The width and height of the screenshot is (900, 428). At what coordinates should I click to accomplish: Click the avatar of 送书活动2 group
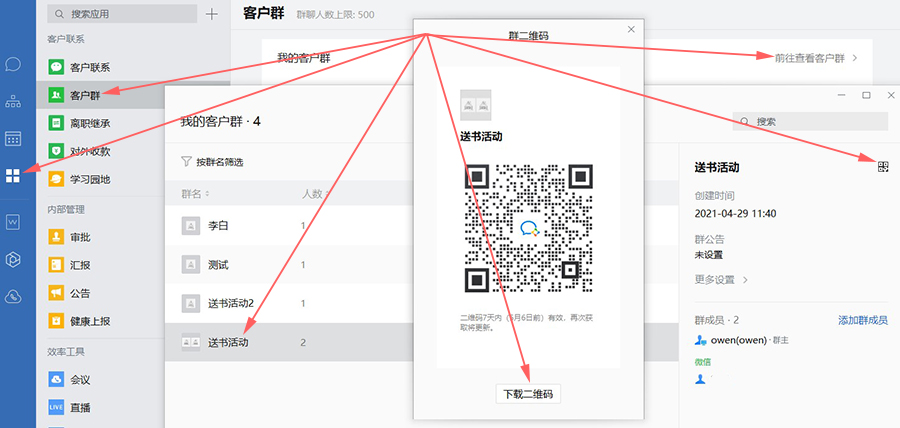pyautogui.click(x=191, y=304)
